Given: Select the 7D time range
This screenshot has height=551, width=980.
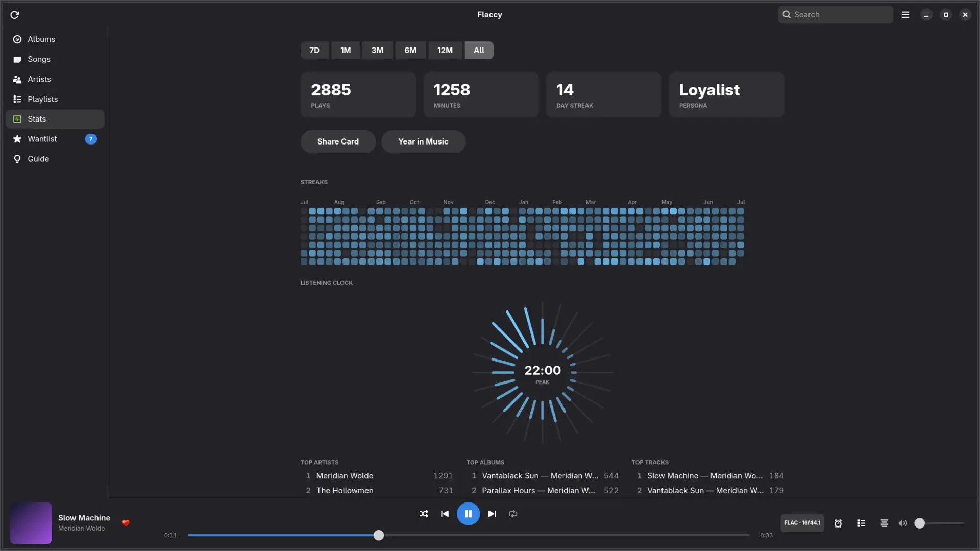Looking at the screenshot, I should (x=314, y=50).
